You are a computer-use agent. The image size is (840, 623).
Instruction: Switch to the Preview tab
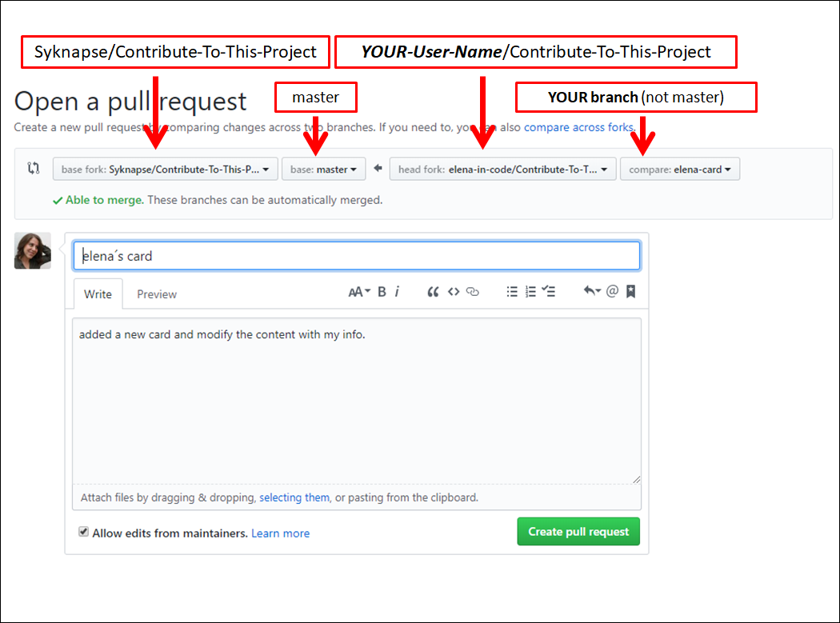157,294
